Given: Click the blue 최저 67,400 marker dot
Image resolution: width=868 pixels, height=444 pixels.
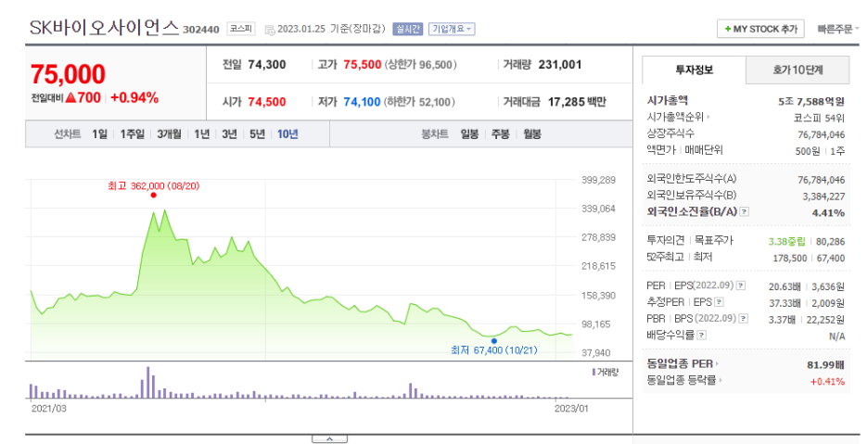Looking at the screenshot, I should (493, 341).
